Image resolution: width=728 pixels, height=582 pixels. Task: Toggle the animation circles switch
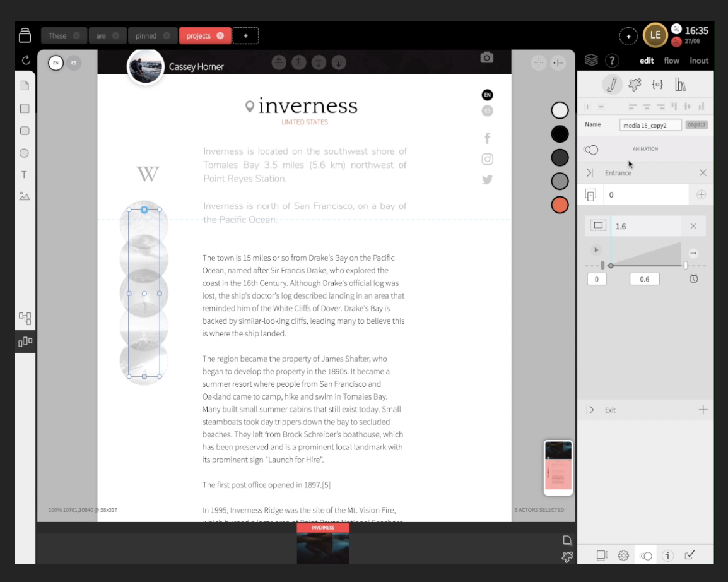tap(591, 150)
